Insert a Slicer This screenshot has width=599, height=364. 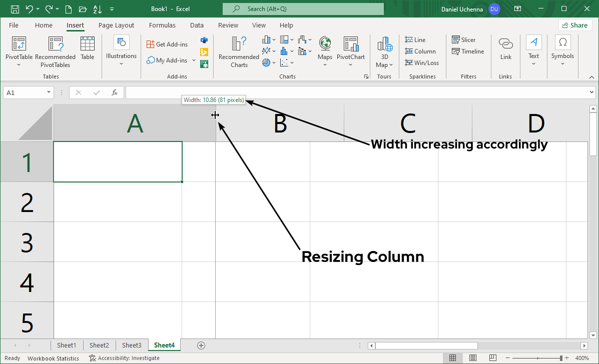464,39
